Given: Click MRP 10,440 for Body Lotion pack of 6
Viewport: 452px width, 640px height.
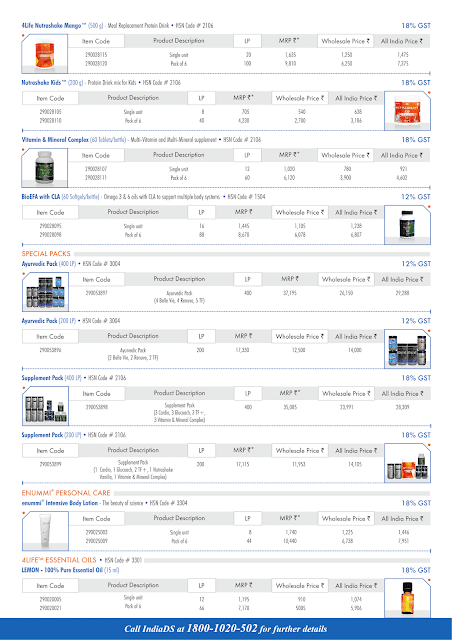Looking at the screenshot, I should pyautogui.click(x=290, y=542).
